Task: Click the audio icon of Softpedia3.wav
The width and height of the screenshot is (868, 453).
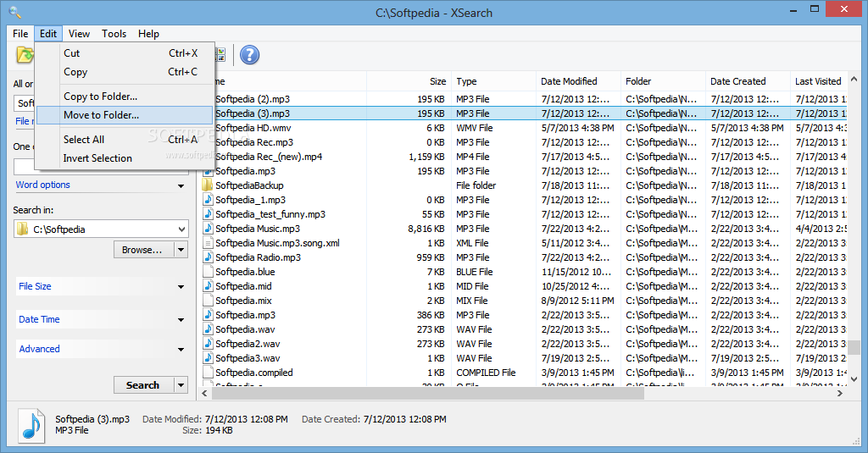Action: point(208,358)
